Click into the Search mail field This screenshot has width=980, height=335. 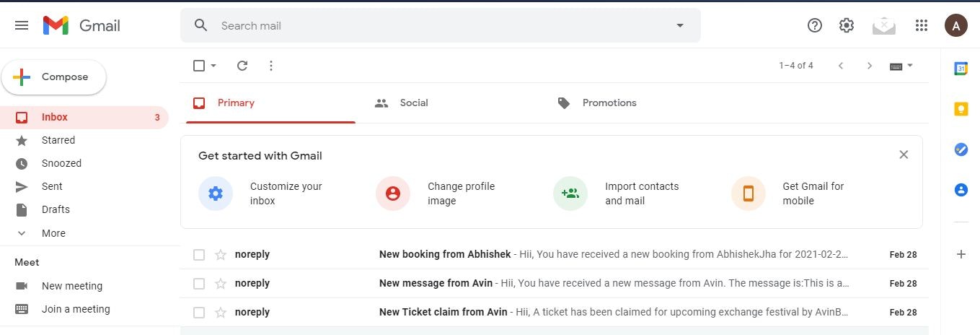tap(433, 25)
